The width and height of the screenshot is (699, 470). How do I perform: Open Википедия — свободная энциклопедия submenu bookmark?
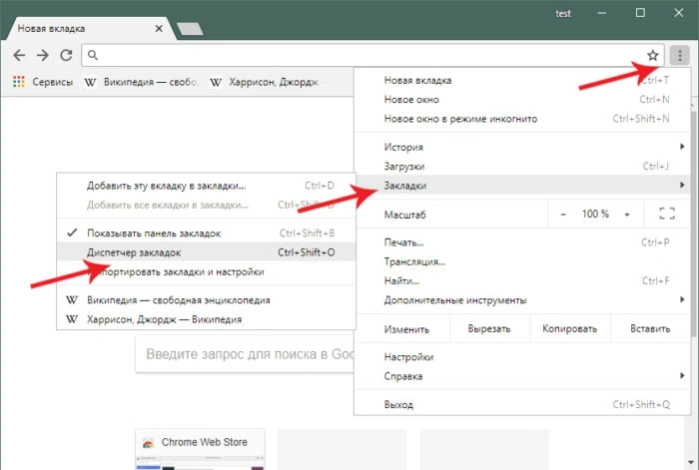coord(206,300)
